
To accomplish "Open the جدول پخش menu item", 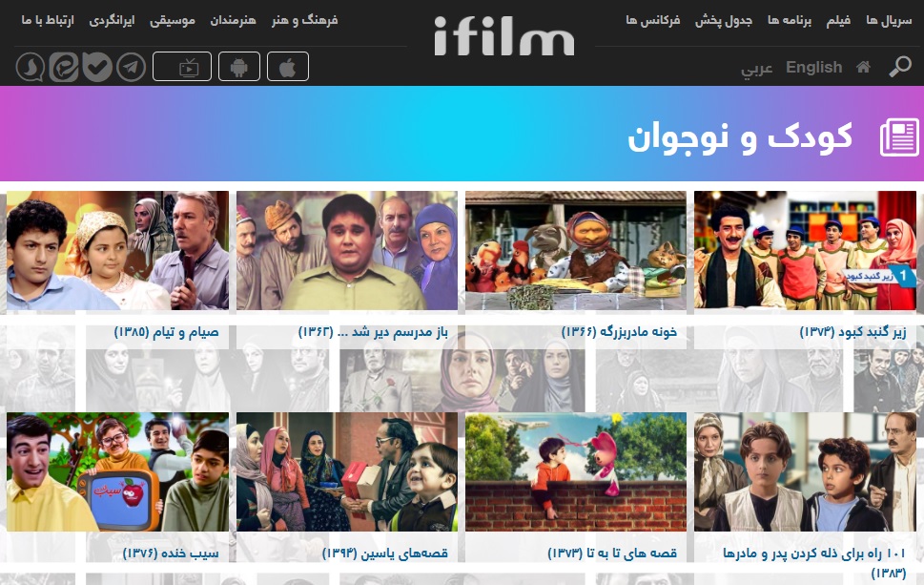I will click(x=723, y=21).
